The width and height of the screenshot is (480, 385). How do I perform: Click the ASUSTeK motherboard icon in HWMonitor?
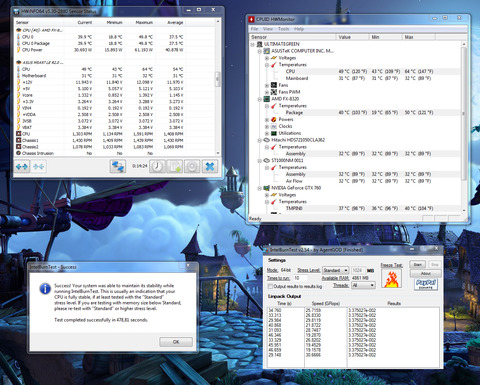click(x=267, y=51)
